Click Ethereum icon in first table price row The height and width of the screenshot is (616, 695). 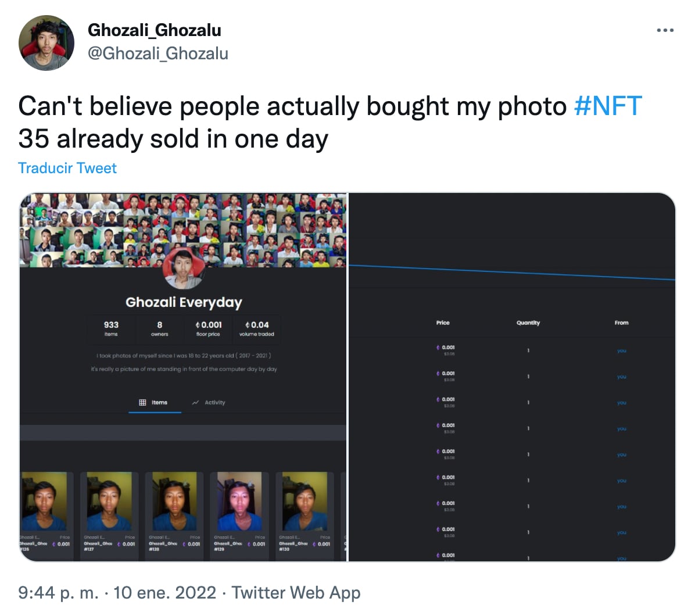(x=438, y=348)
